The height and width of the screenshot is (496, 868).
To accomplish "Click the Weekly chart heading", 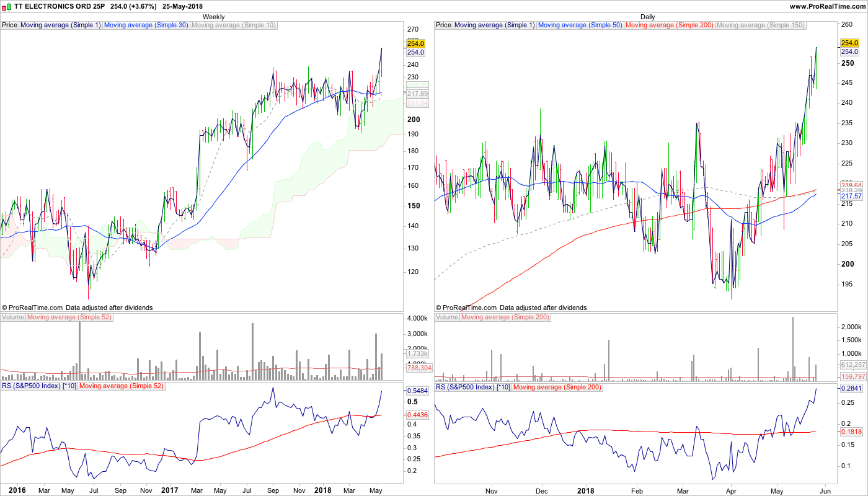I will click(214, 17).
